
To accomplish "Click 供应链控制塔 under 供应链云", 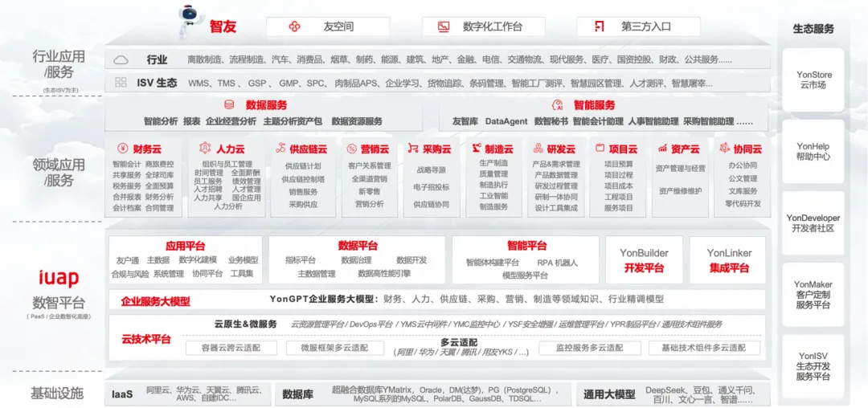I will (303, 179).
